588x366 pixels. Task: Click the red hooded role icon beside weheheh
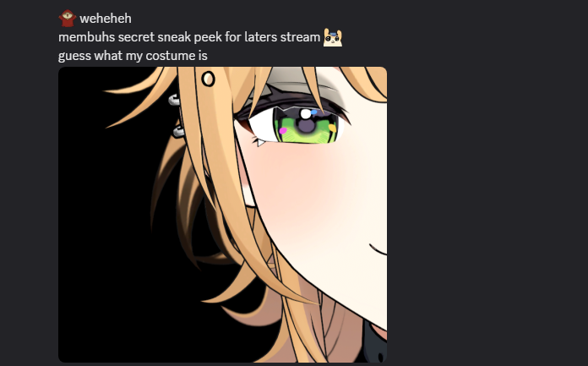point(67,18)
